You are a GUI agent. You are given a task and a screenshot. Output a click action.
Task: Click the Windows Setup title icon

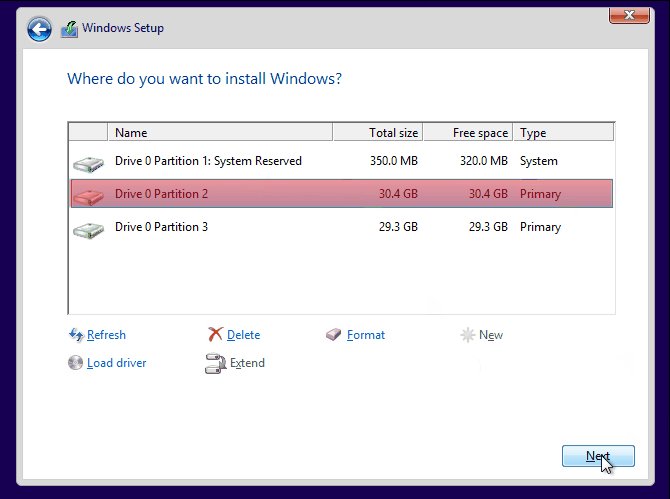coord(69,29)
